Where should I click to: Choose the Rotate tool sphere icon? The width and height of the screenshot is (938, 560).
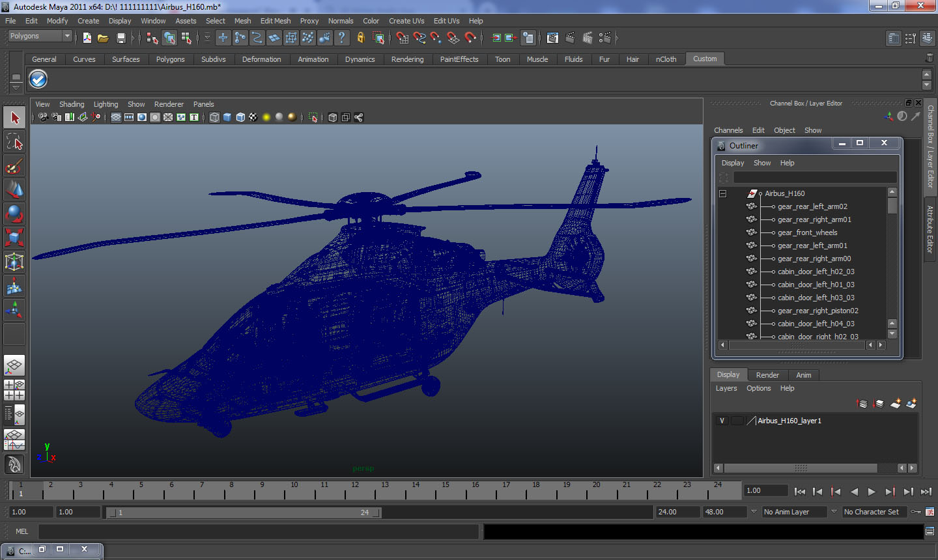(x=14, y=214)
